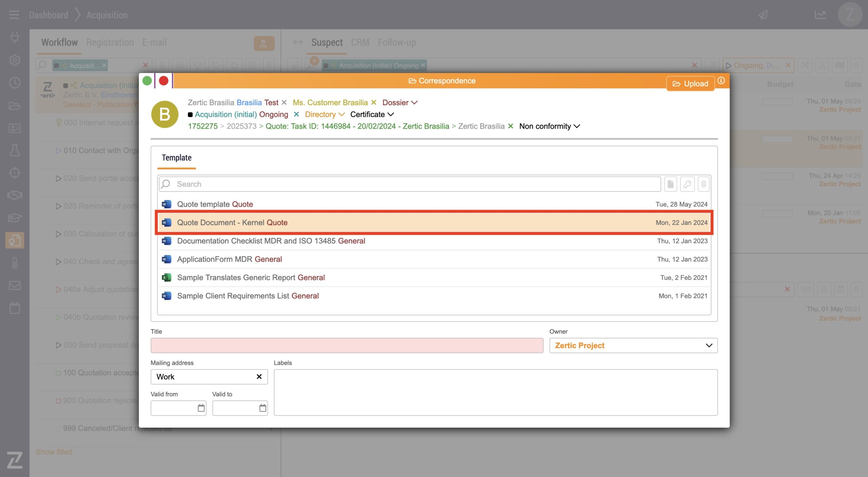Image resolution: width=868 pixels, height=477 pixels.
Task: Click the Upload button
Action: pyautogui.click(x=690, y=84)
